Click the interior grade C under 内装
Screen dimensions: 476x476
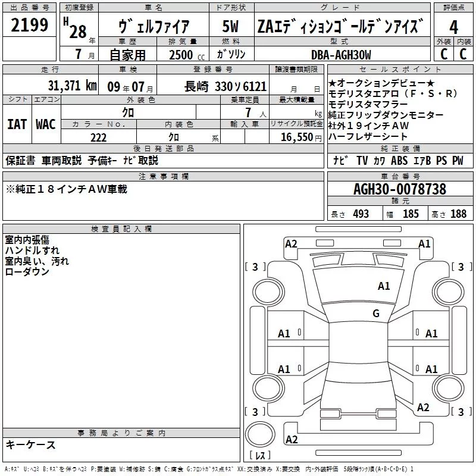click(463, 54)
